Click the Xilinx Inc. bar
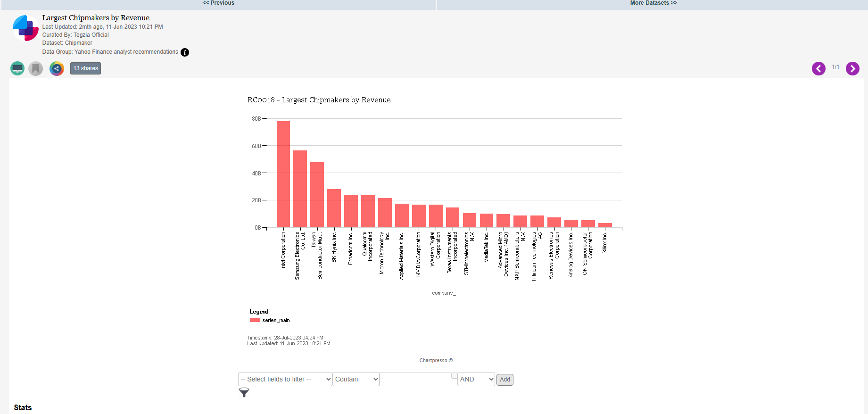Image resolution: width=868 pixels, height=414 pixels. (x=605, y=225)
